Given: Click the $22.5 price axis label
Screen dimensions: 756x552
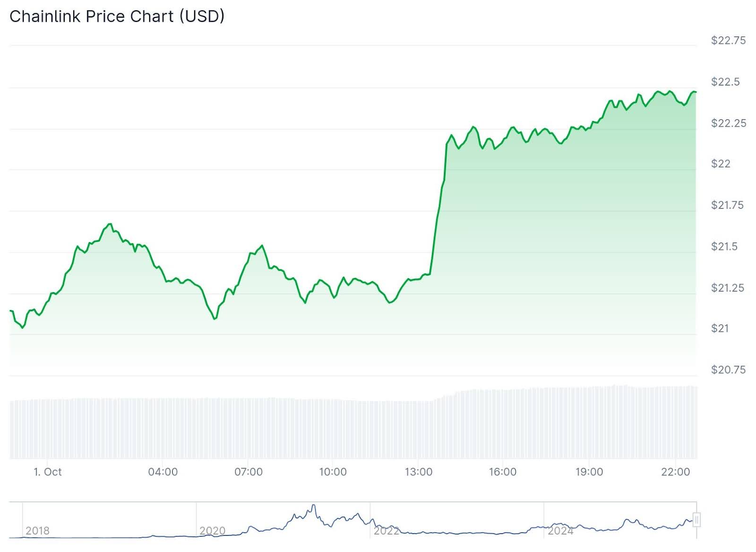Looking at the screenshot, I should [x=725, y=82].
